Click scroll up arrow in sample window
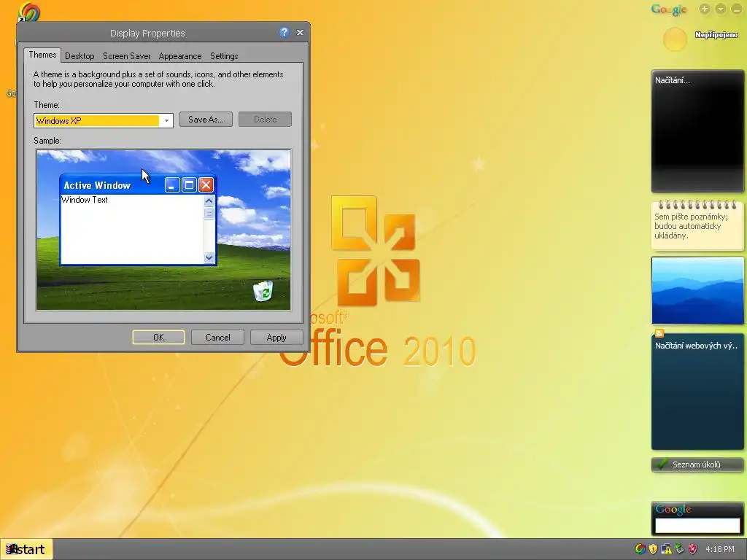The width and height of the screenshot is (747, 560). point(209,201)
